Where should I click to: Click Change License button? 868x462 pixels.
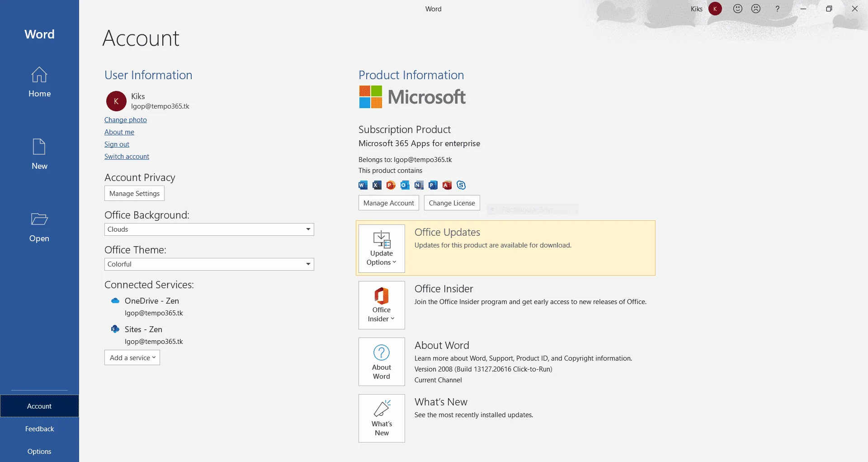452,203
